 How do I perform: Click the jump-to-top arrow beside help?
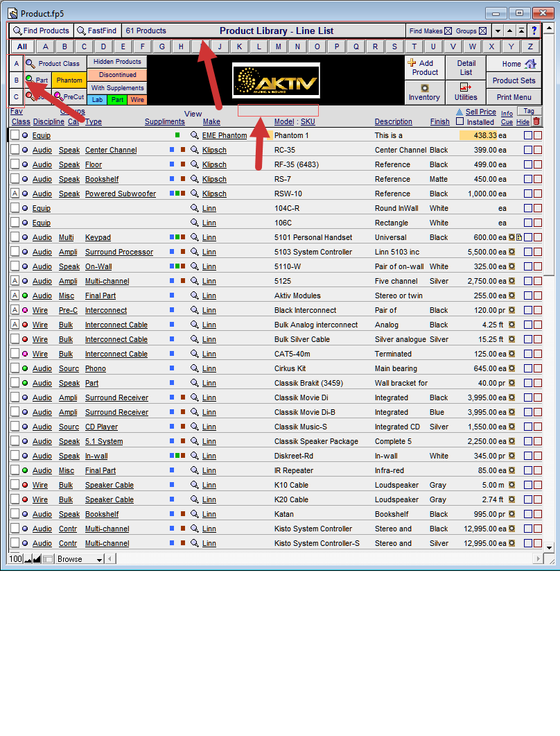(x=522, y=31)
